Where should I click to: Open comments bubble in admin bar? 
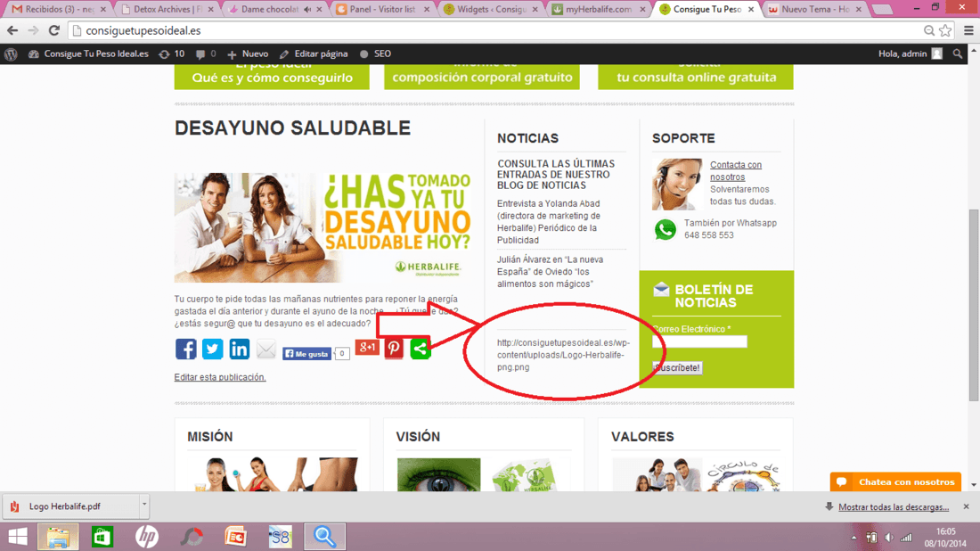click(206, 53)
